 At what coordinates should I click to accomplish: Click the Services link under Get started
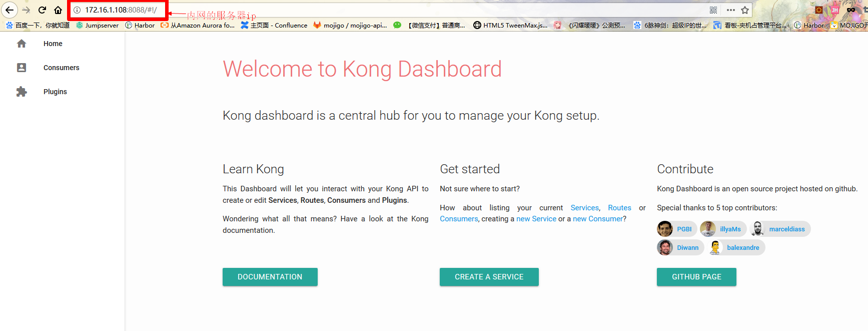[585, 208]
